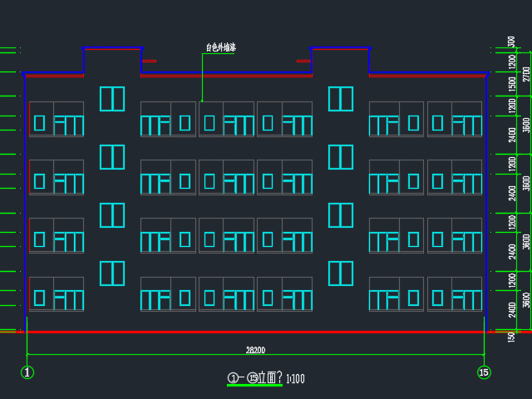Pick the lowest right stairwell cyan window

pyautogui.click(x=341, y=273)
